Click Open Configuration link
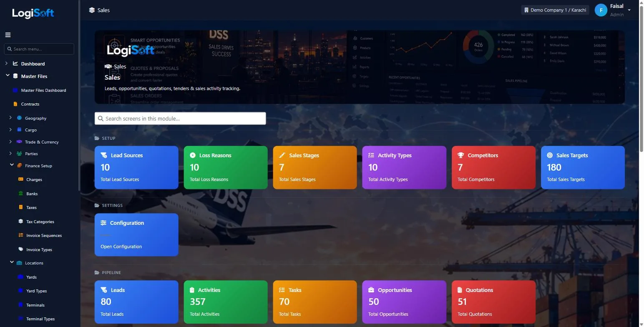Image resolution: width=644 pixels, height=327 pixels. click(x=121, y=247)
